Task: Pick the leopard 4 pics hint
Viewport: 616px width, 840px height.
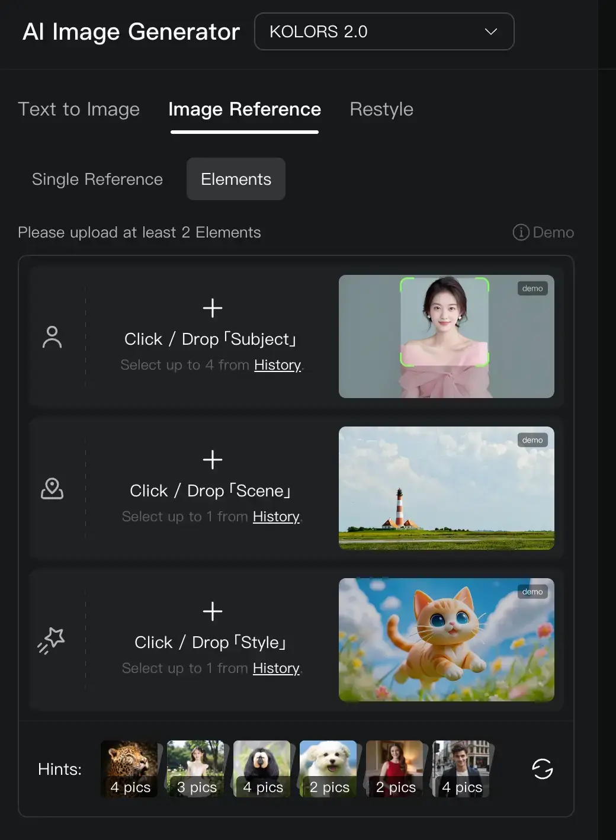Action: [x=130, y=769]
